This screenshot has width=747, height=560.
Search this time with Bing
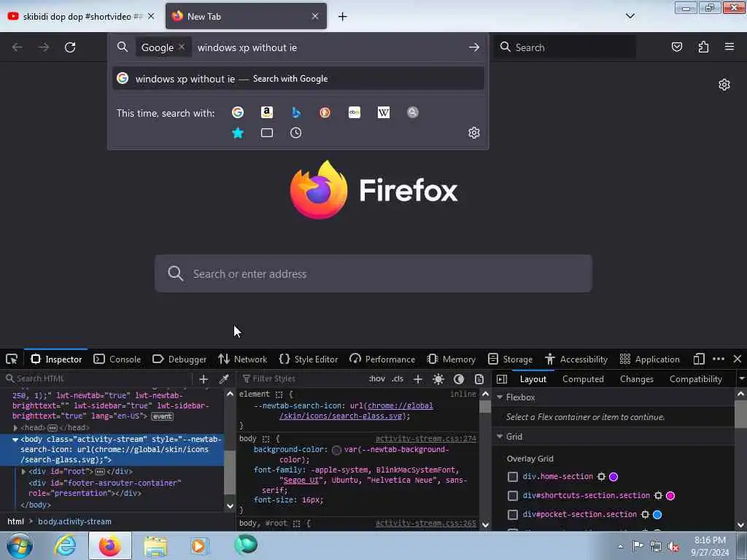(296, 112)
